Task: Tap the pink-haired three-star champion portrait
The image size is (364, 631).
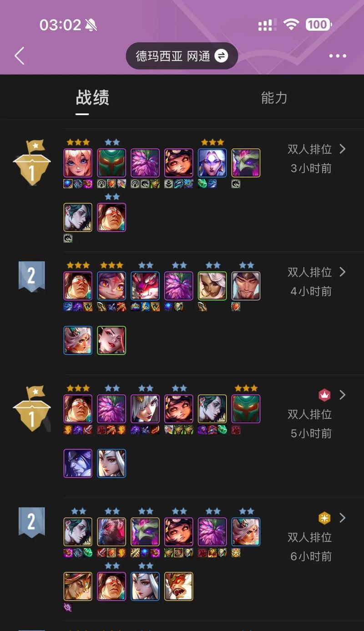Action: (78, 163)
